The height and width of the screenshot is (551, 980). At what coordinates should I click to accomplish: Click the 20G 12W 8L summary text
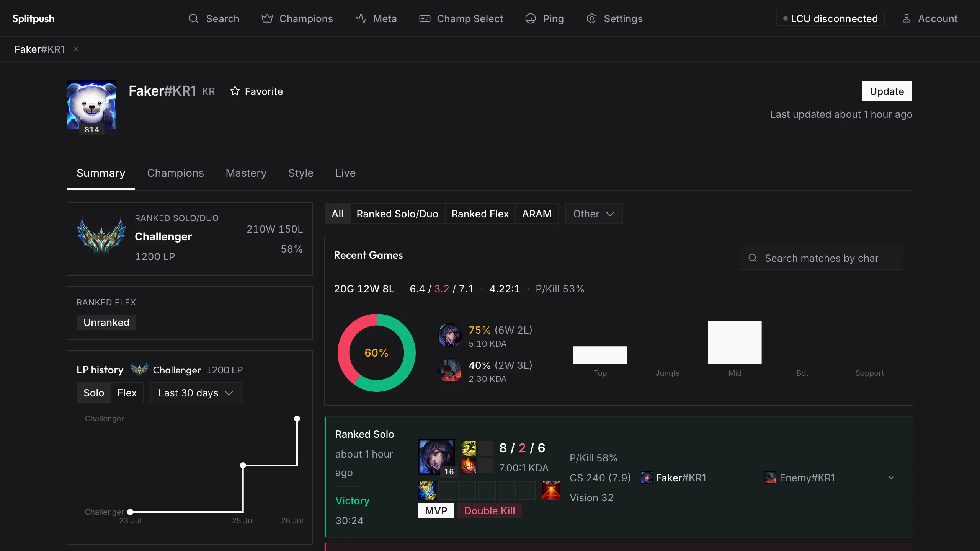coord(364,289)
